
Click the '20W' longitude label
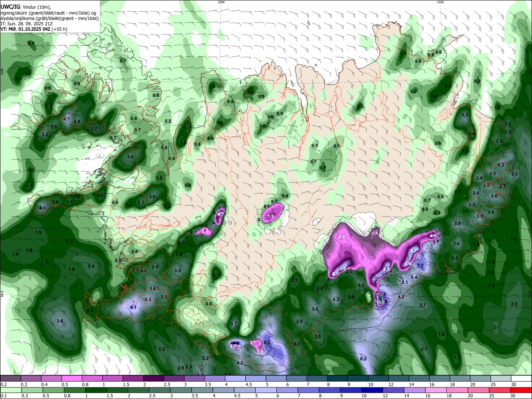[221, 2]
